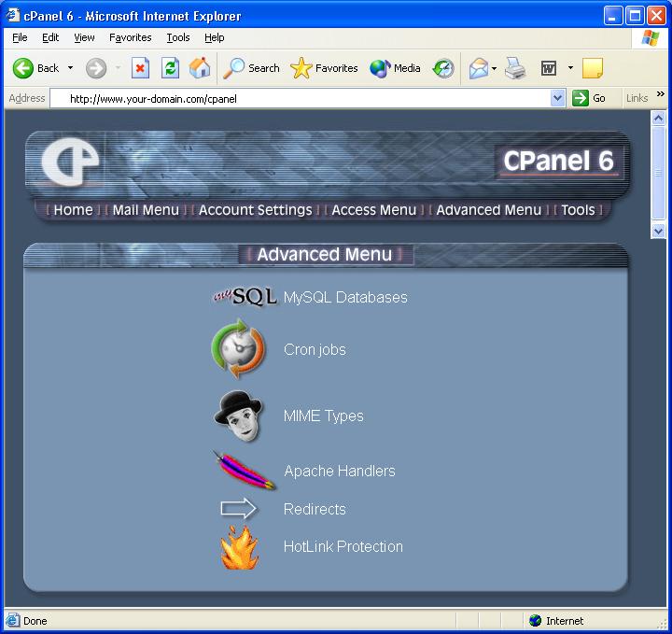Click the Forward arrow button
This screenshot has width=672, height=634.
tap(96, 68)
